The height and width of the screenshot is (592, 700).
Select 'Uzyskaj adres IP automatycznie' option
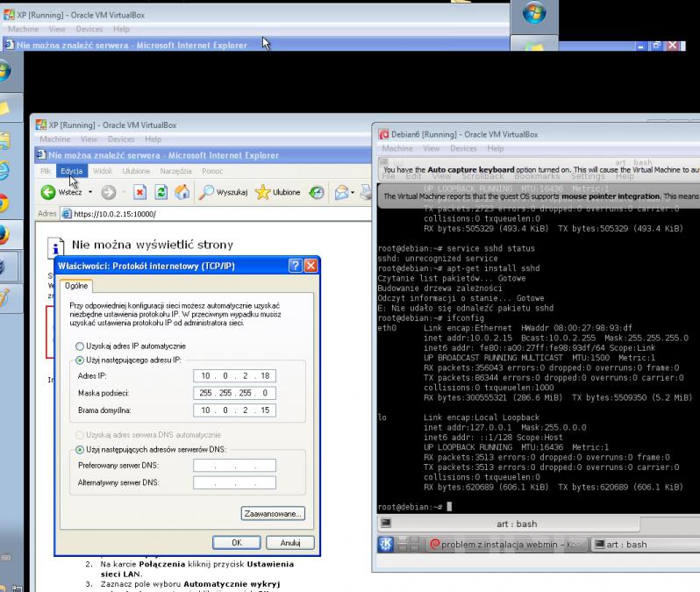point(81,346)
